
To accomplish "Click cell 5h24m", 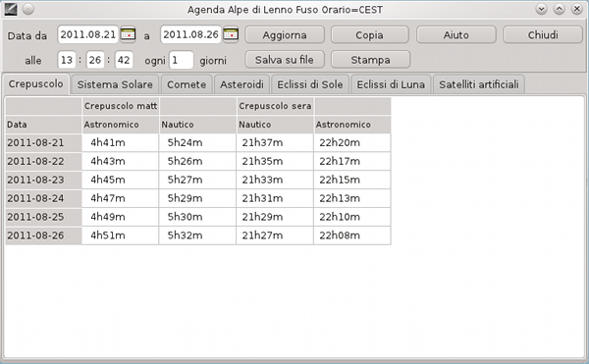I will [198, 143].
